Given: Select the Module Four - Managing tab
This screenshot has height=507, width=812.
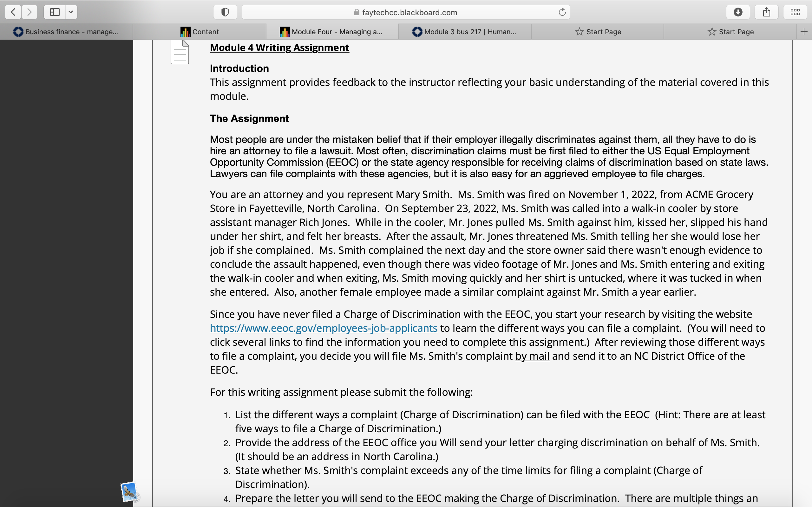Looking at the screenshot, I should point(332,31).
